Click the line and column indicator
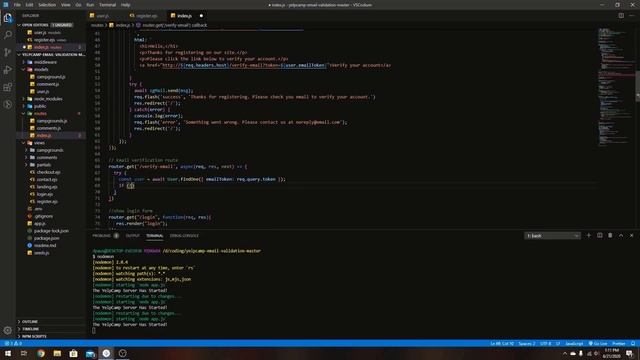Image resolution: width=640 pixels, height=360 pixels. pos(502,344)
